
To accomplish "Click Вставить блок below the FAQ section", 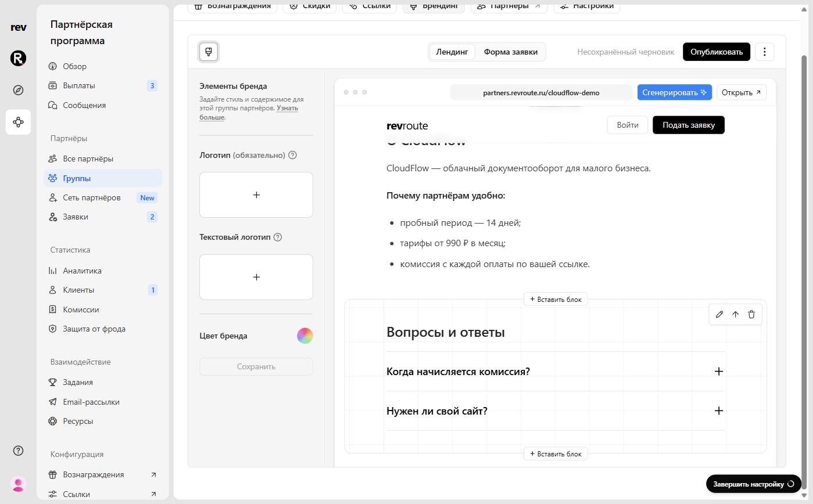I will 556,453.
